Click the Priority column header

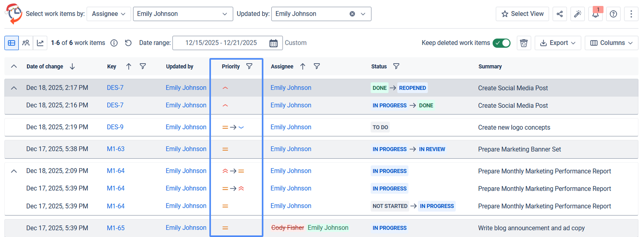231,66
